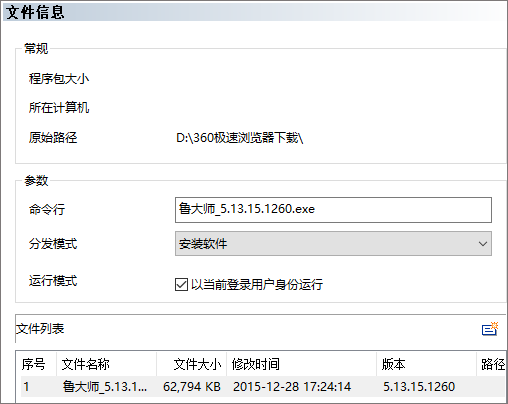
Task: Toggle 以当前登录用户身份运行 checkbox
Action: pos(181,285)
